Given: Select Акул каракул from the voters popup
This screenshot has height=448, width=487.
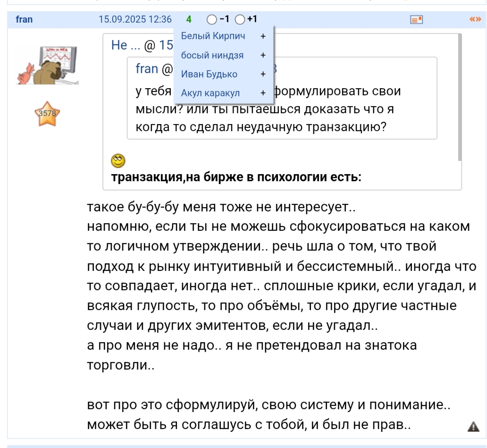Looking at the screenshot, I should point(210,93).
